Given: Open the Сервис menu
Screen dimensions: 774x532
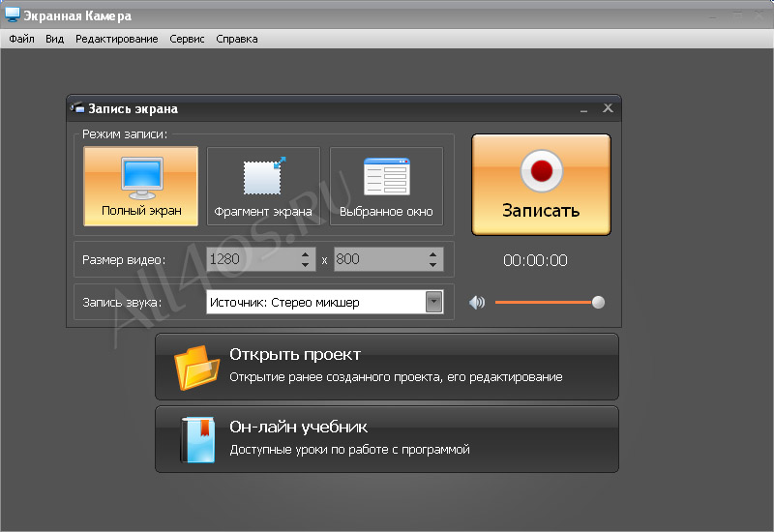Looking at the screenshot, I should (x=187, y=39).
